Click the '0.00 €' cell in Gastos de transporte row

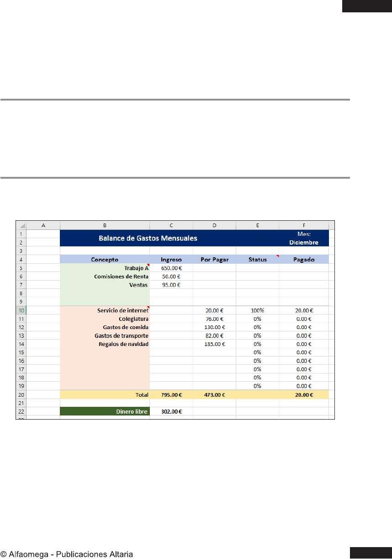304,335
